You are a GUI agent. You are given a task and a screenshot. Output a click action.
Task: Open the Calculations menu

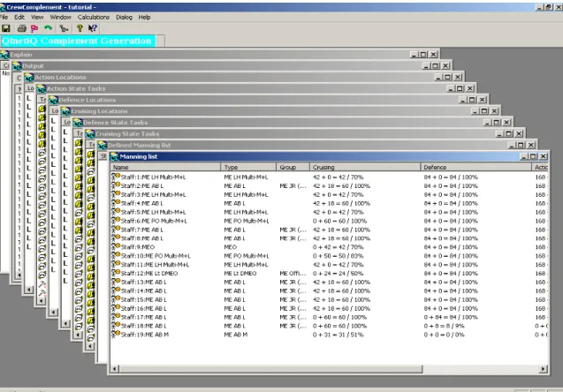point(94,17)
